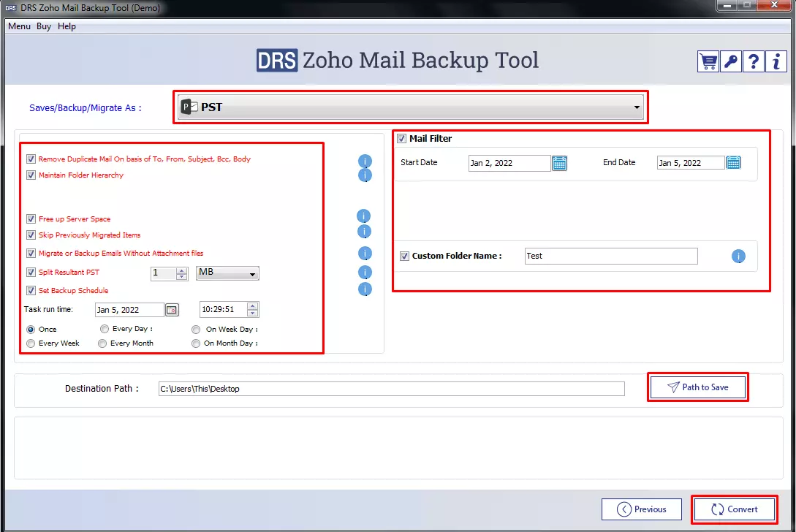Select the Every Day radio button

(x=105, y=329)
